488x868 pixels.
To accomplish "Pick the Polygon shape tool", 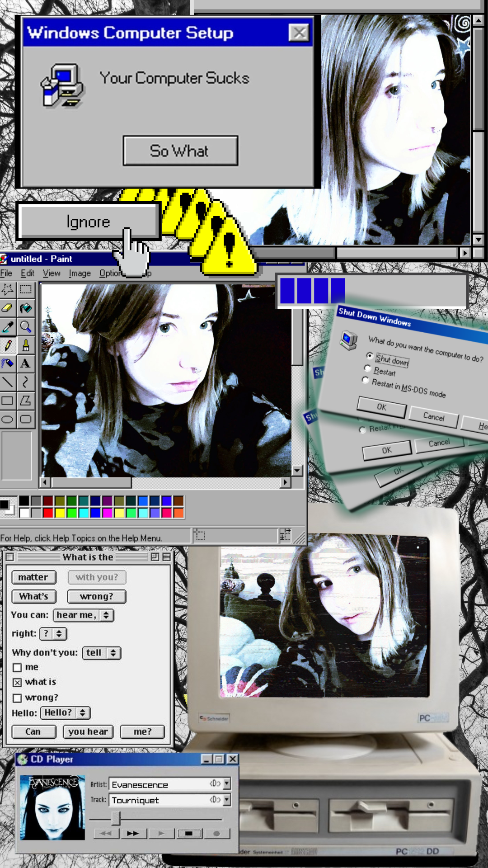I will [26, 401].
